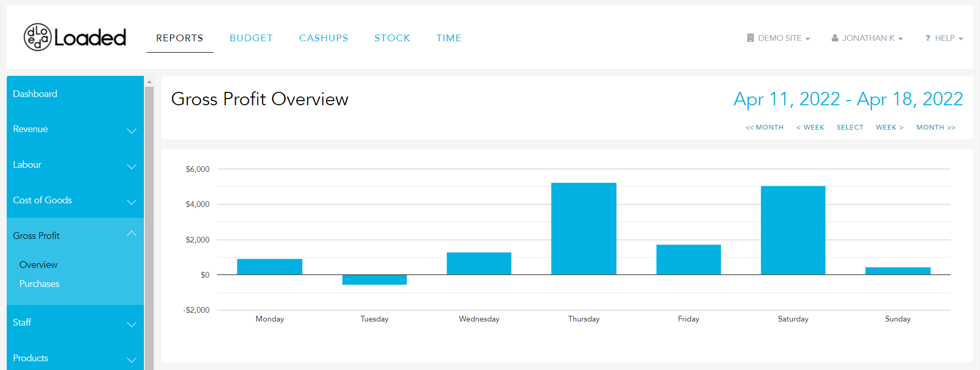Image resolution: width=980 pixels, height=370 pixels.
Task: Click the Labour label in the sidebar
Action: [27, 165]
